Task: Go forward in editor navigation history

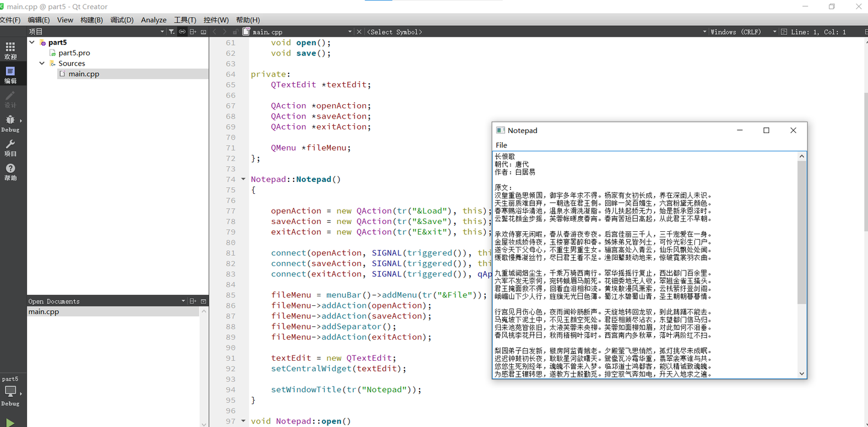Action: [x=225, y=32]
